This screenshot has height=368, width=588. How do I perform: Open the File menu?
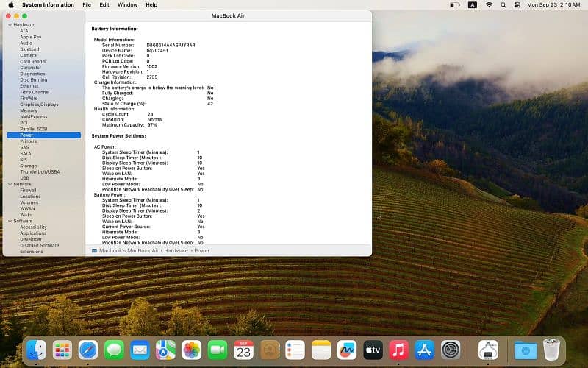point(87,4)
